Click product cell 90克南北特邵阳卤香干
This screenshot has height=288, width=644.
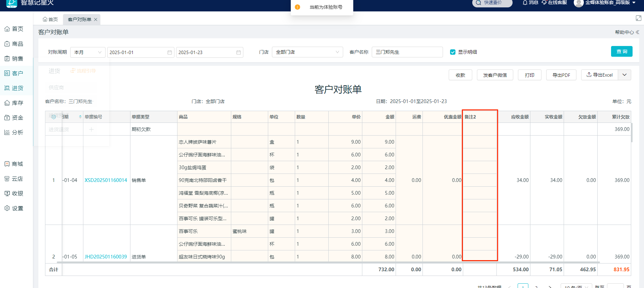204,180
